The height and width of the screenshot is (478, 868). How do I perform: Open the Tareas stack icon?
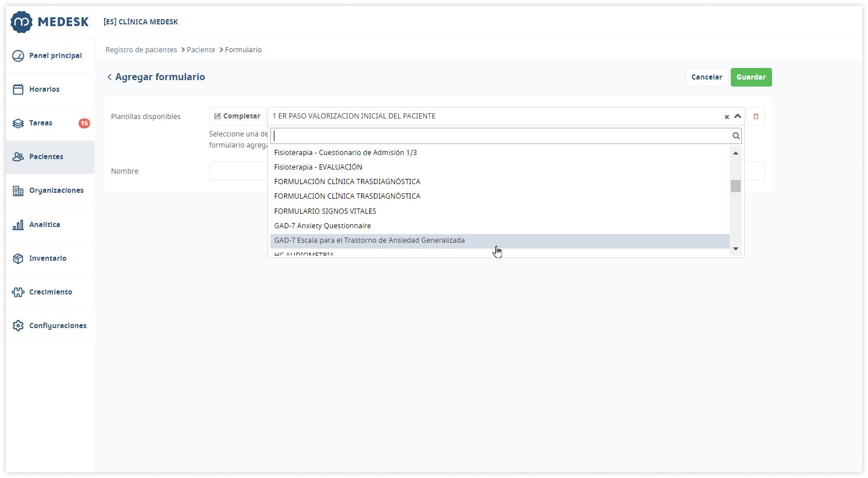(18, 123)
